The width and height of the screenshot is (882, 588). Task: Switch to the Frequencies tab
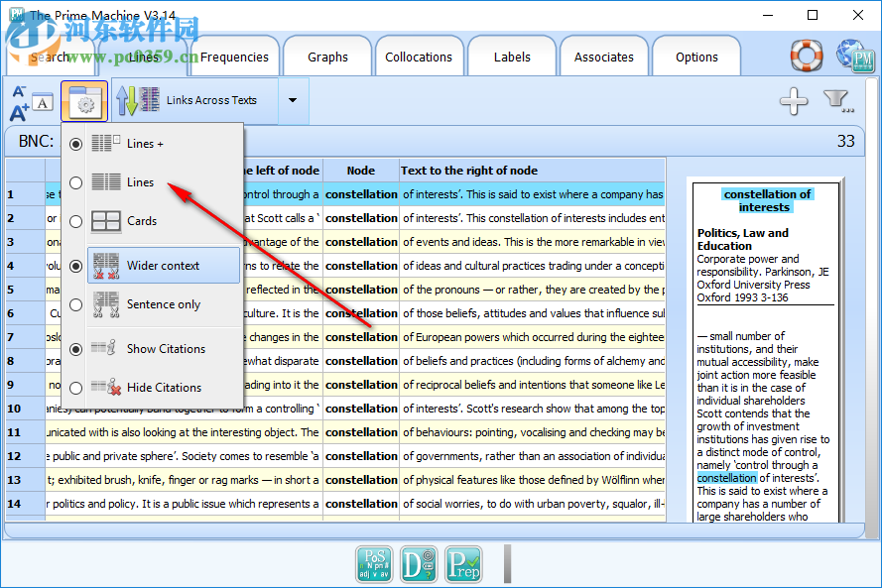(234, 57)
